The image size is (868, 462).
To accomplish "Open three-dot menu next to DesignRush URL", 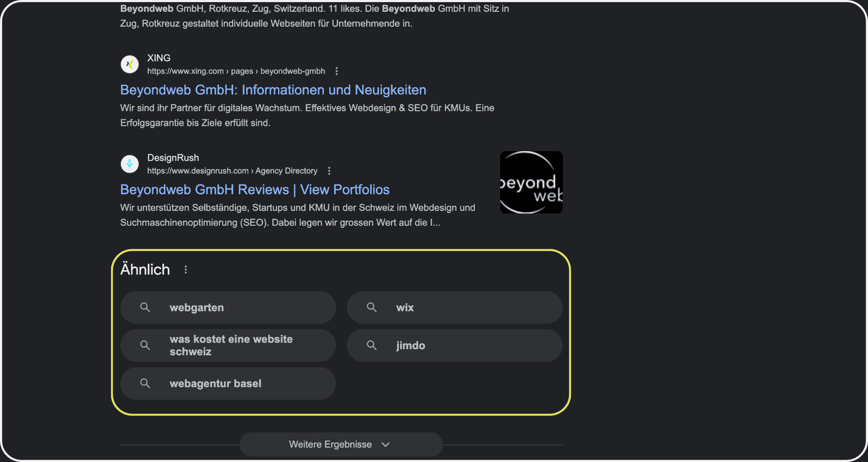I will click(329, 171).
